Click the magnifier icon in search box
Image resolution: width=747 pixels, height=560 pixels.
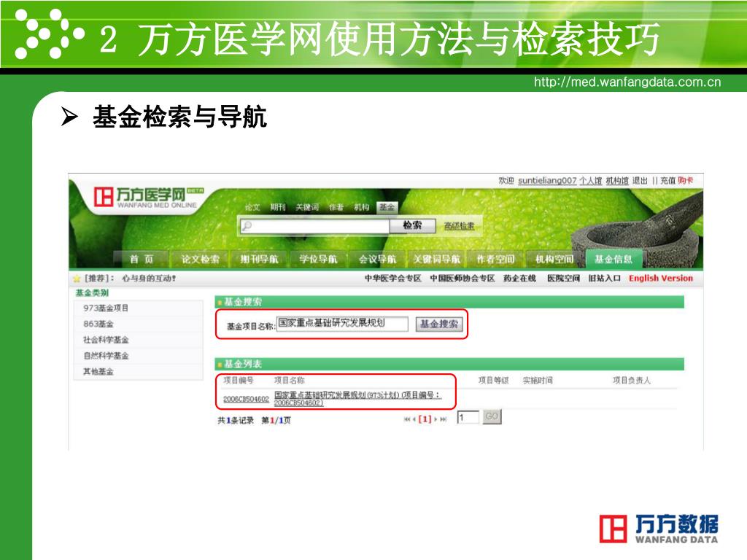point(247,226)
